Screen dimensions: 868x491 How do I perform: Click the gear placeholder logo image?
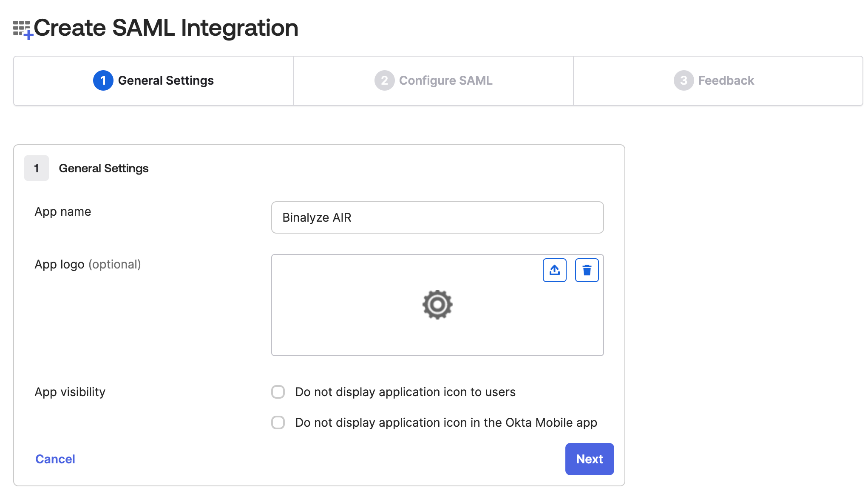[x=437, y=305]
